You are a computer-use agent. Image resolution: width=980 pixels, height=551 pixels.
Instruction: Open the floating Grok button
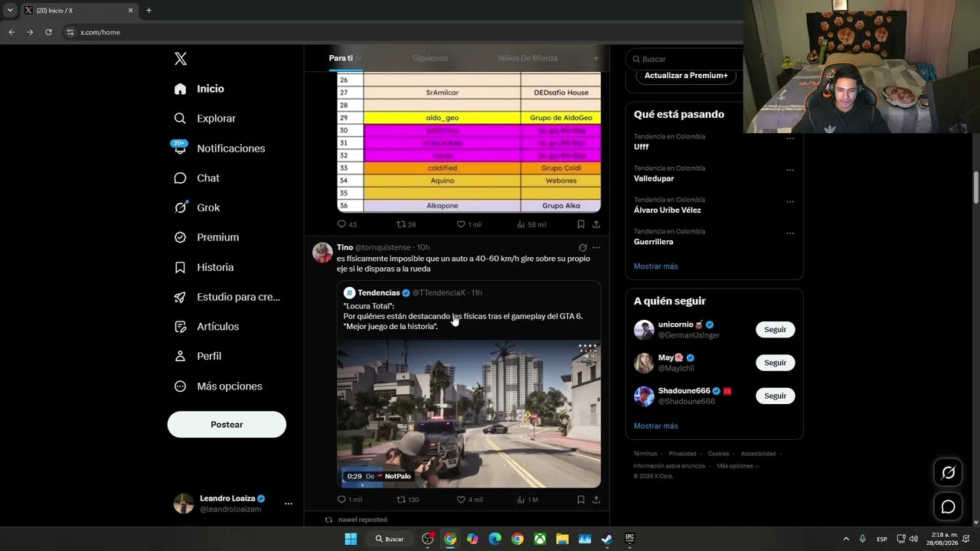tap(948, 473)
